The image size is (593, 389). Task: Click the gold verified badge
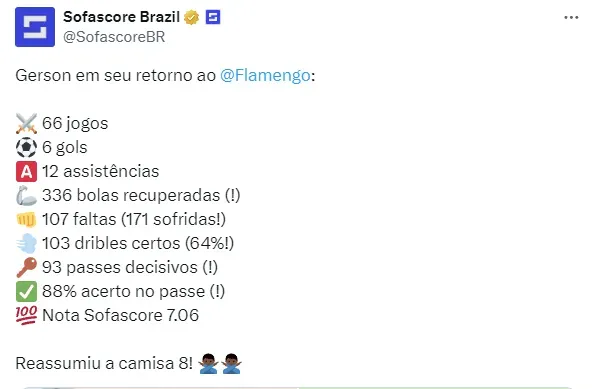click(192, 17)
